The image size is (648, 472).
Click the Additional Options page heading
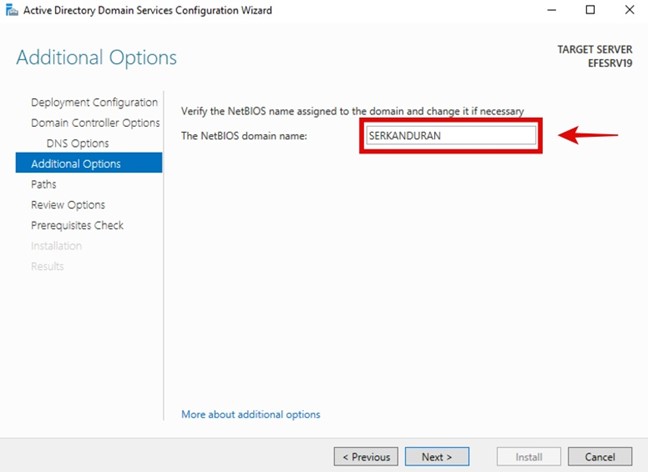pos(96,57)
